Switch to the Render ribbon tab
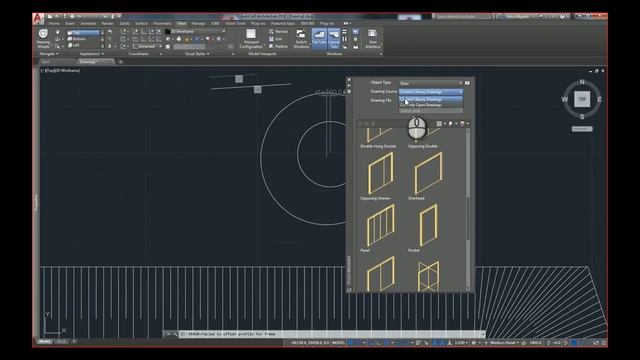Image resolution: width=640 pixels, height=360 pixels. [107, 24]
